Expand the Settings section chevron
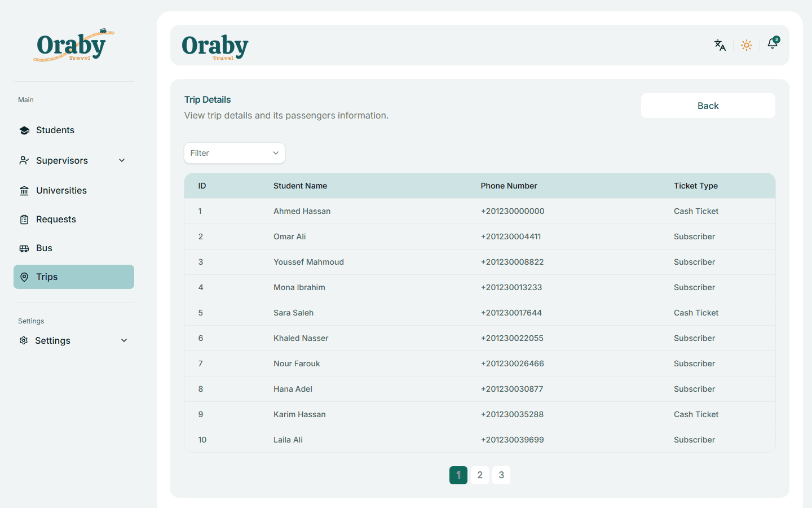Viewport: 812px width, 508px height. click(x=124, y=340)
